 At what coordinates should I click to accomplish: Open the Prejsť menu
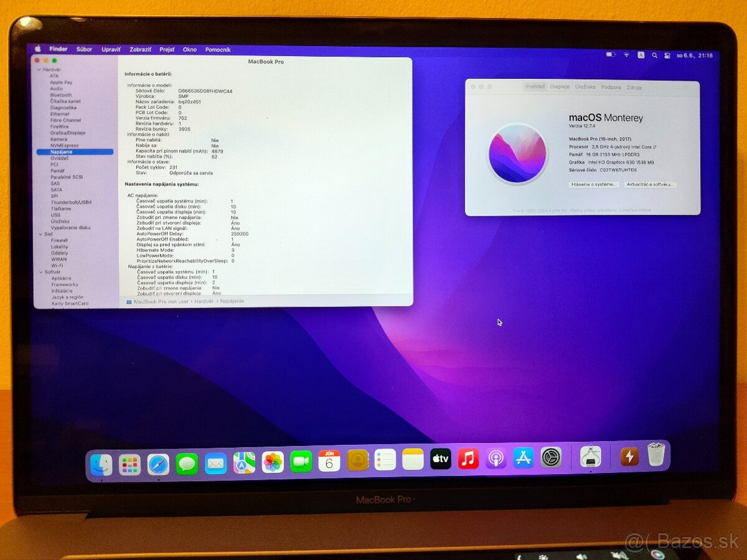click(x=167, y=49)
